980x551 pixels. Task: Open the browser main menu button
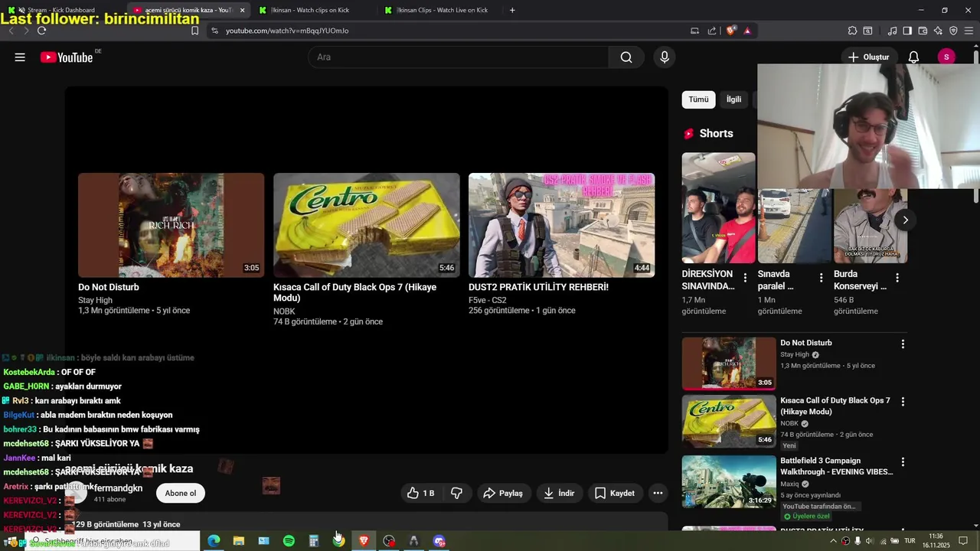pos(969,31)
